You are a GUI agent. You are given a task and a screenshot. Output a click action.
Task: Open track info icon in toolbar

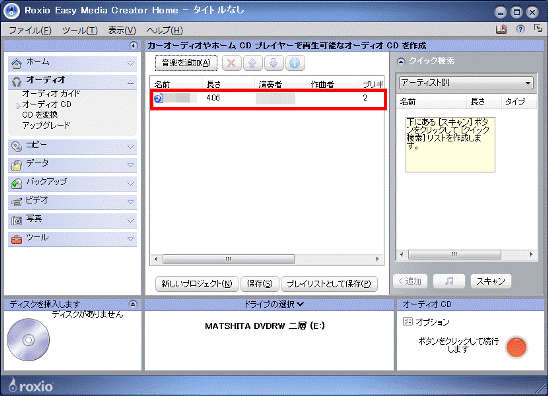click(295, 63)
